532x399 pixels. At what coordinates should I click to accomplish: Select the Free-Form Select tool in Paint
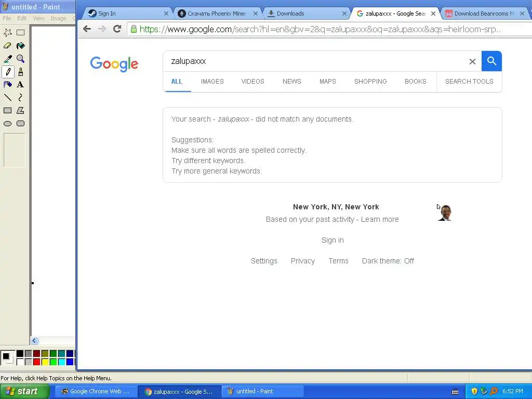point(7,33)
